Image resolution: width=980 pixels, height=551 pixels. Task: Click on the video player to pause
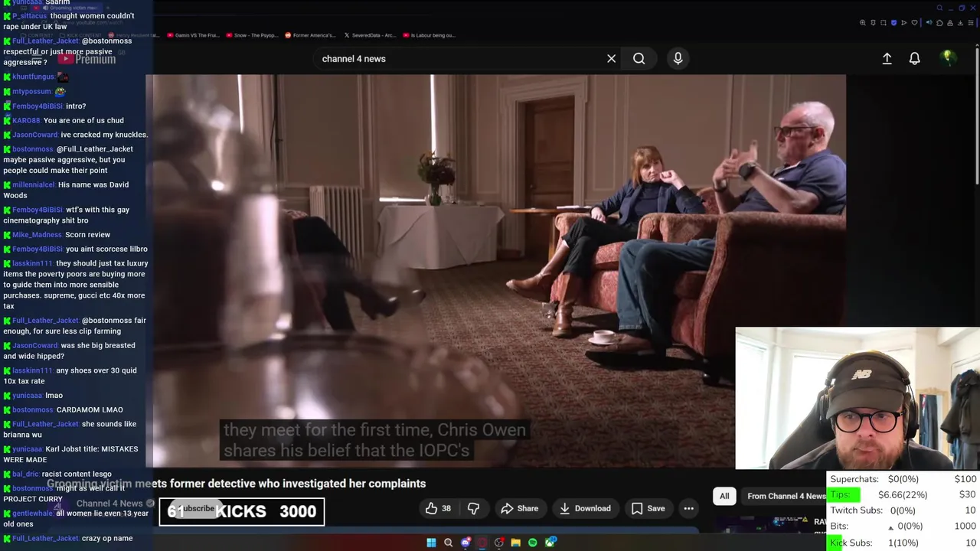point(495,270)
